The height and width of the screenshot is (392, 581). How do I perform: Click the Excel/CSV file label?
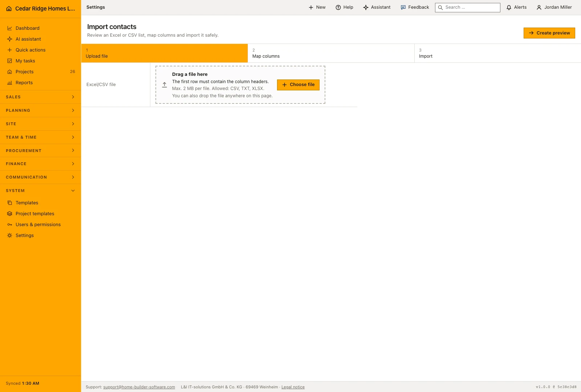coord(101,85)
